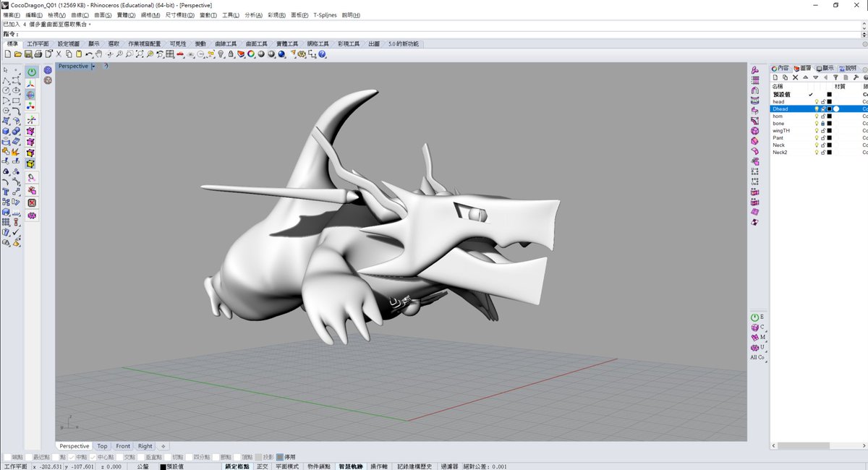Click the light bulb Hide objects icon
Viewport: 868px width, 470px height.
pyautogui.click(x=221, y=54)
